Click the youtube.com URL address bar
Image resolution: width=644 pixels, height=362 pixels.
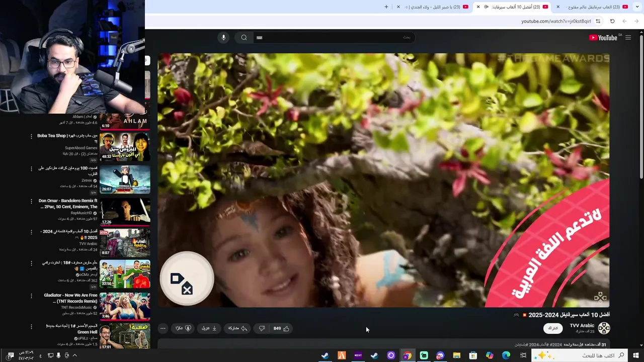click(x=556, y=21)
